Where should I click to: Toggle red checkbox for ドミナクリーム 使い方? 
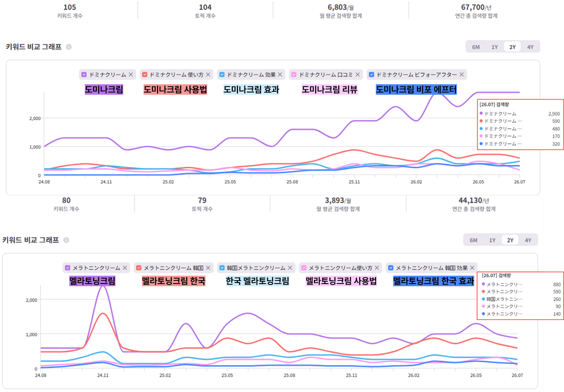(x=145, y=74)
